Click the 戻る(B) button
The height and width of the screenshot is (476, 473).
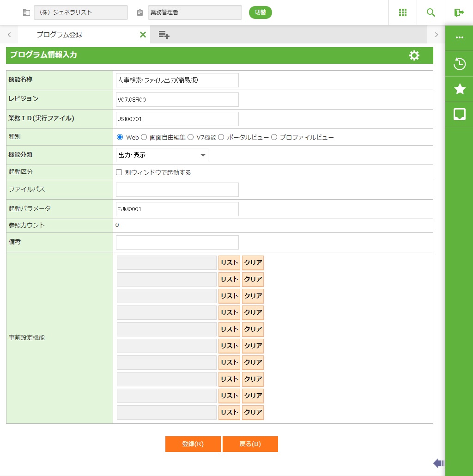coord(250,444)
